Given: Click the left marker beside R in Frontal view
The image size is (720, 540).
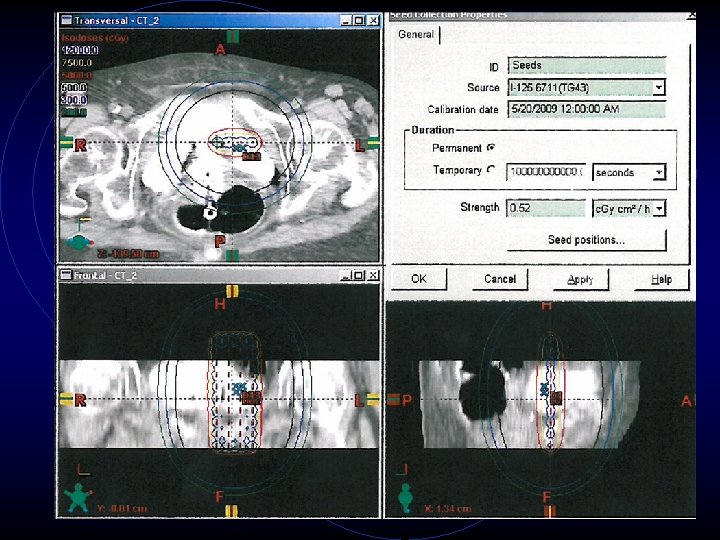Looking at the screenshot, I should tap(66, 399).
